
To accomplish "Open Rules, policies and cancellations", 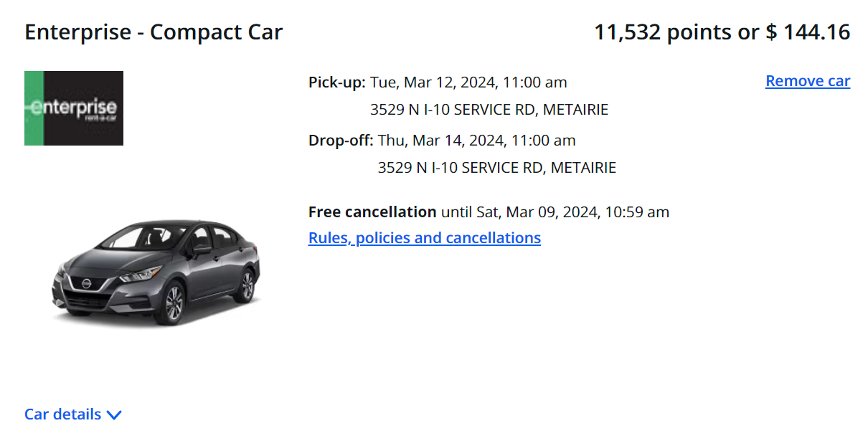I will [424, 238].
